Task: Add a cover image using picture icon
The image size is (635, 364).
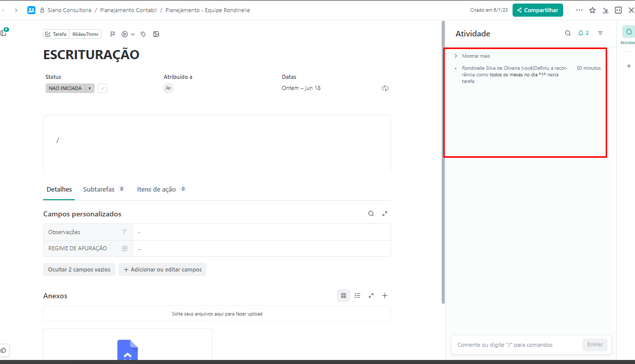Action: 156,34
